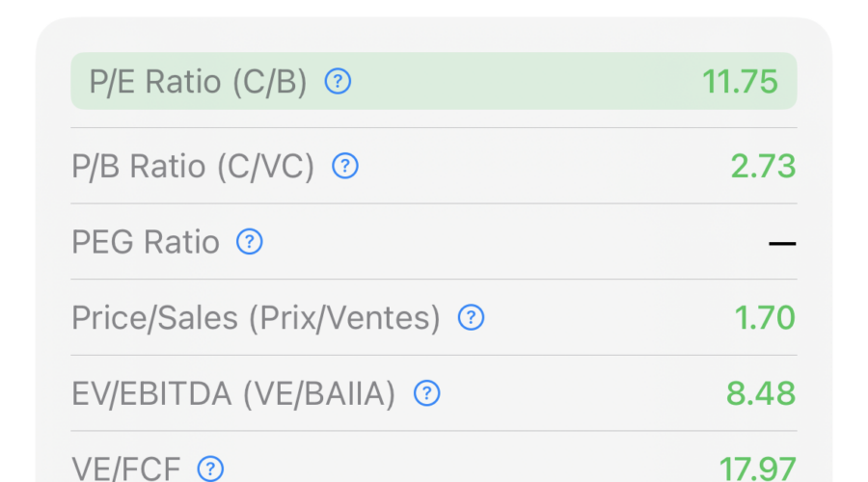Viewport: 868px width, 482px height.
Task: Click the VE/FCF label
Action: [x=125, y=469]
